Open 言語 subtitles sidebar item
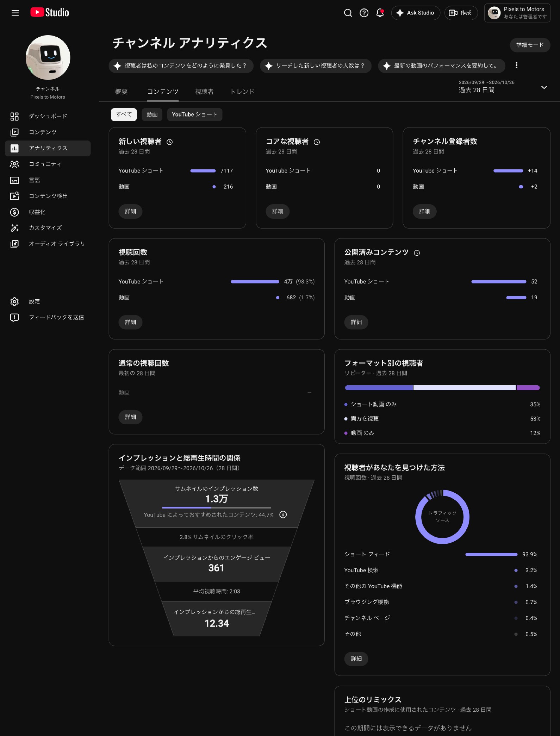560x736 pixels. [48, 180]
